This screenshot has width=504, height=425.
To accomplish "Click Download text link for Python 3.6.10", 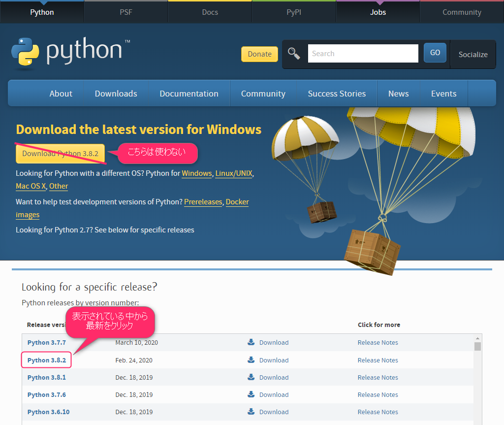I will tap(274, 412).
